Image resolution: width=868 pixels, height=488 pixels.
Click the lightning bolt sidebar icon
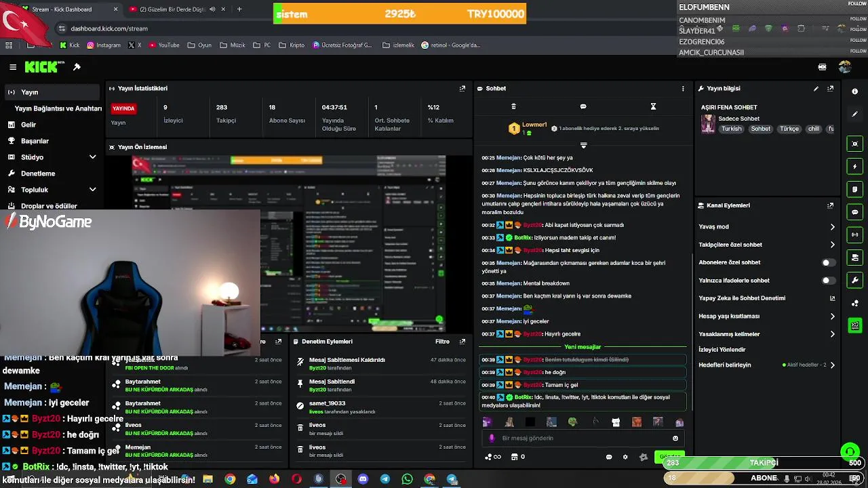854,167
